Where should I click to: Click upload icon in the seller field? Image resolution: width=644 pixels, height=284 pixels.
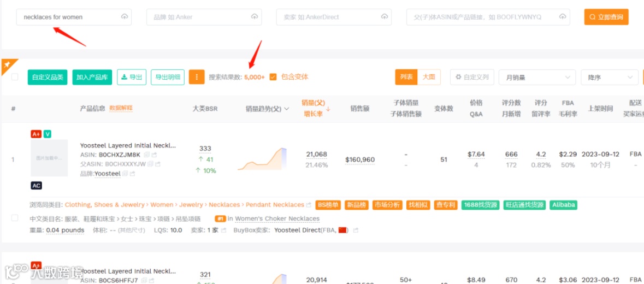point(385,17)
